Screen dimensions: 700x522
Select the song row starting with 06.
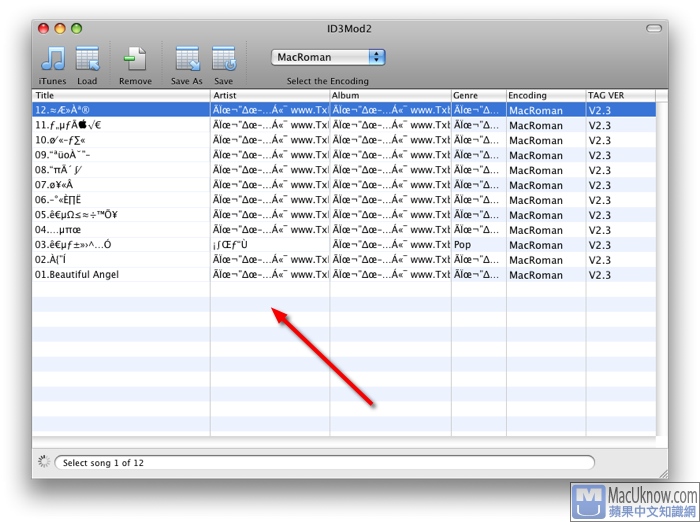344,200
